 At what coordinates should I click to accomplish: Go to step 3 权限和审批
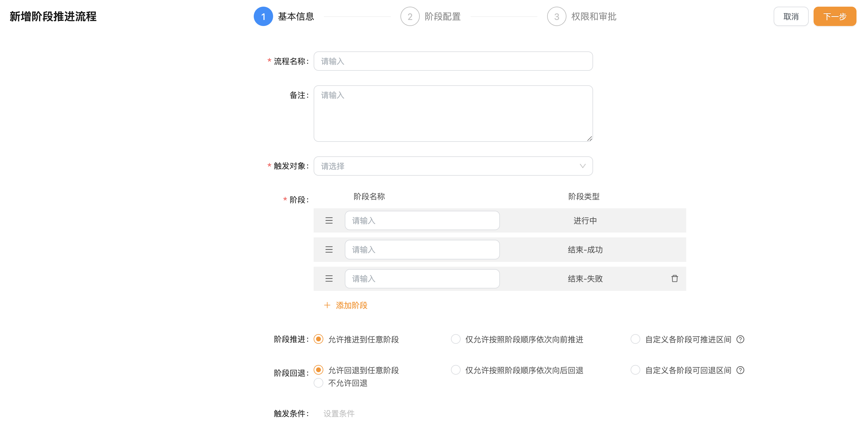tap(556, 16)
